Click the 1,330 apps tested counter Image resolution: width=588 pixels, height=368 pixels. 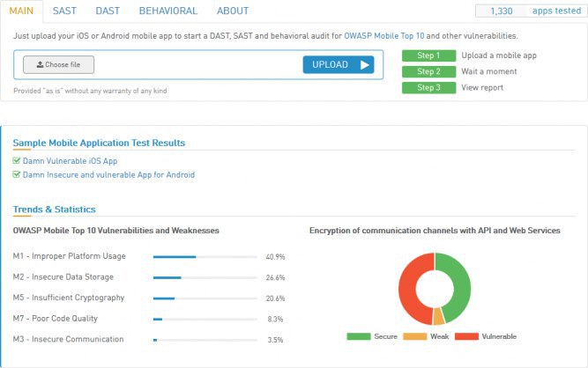[x=531, y=11]
